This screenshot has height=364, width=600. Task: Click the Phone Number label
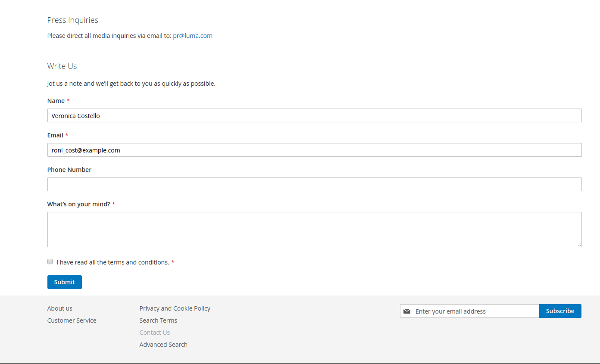coord(69,170)
